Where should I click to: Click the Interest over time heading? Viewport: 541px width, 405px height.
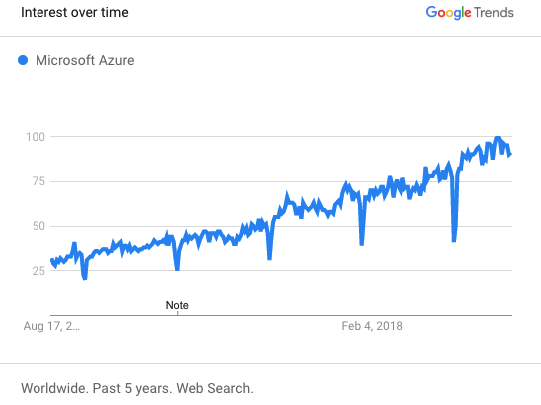click(75, 12)
